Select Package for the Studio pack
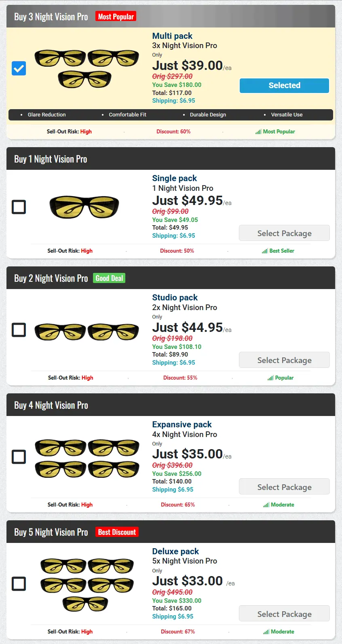This screenshot has width=342, height=644. coord(284,360)
